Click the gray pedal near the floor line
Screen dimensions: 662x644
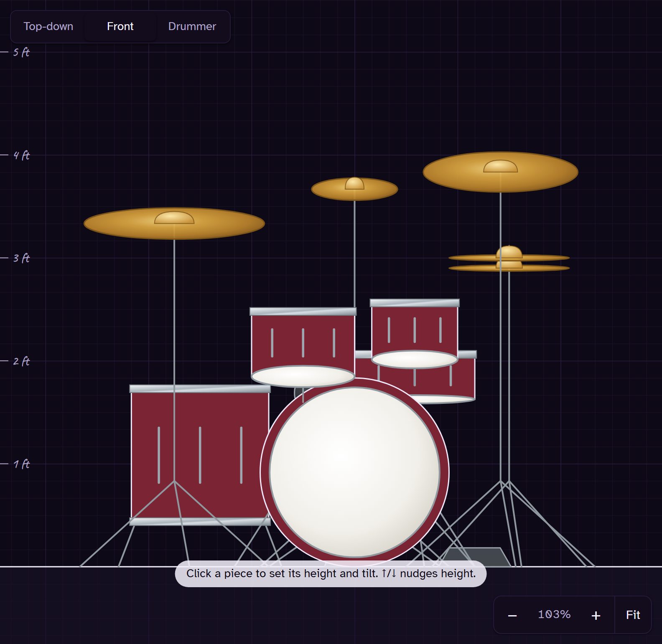tap(476, 557)
